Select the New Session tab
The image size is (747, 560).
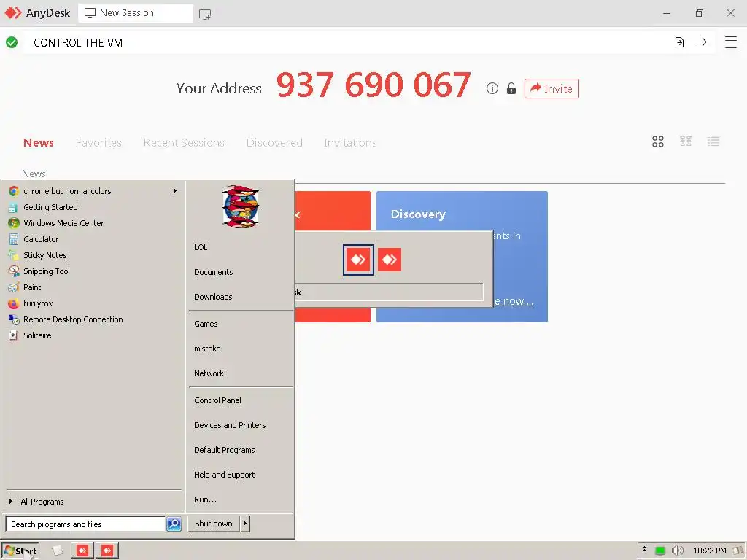tap(136, 13)
